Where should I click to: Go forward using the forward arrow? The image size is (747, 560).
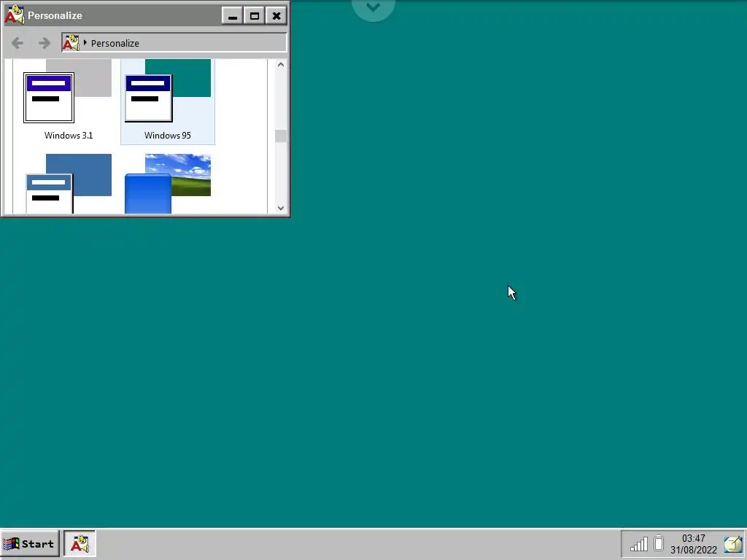[44, 43]
